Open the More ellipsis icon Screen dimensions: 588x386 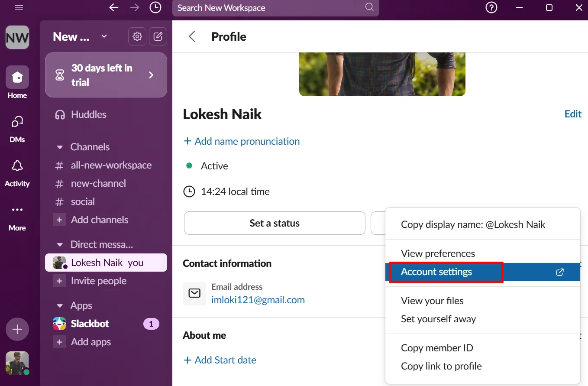point(17,210)
